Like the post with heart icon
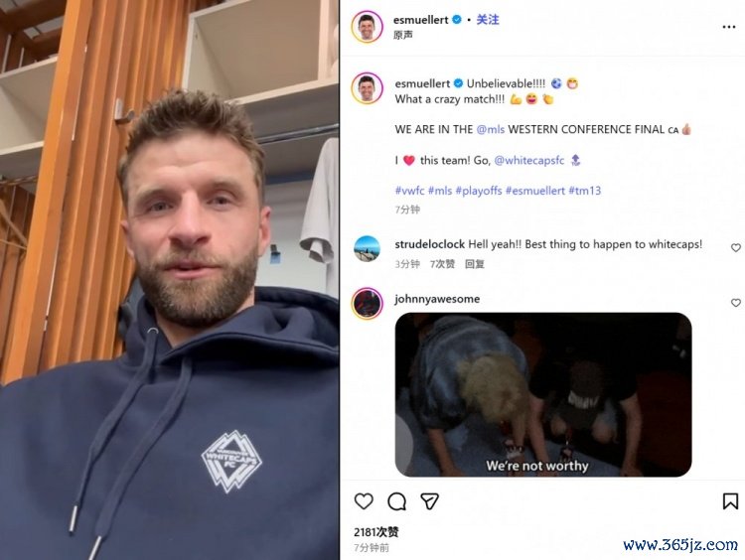This screenshot has height=560, width=745. click(x=364, y=501)
